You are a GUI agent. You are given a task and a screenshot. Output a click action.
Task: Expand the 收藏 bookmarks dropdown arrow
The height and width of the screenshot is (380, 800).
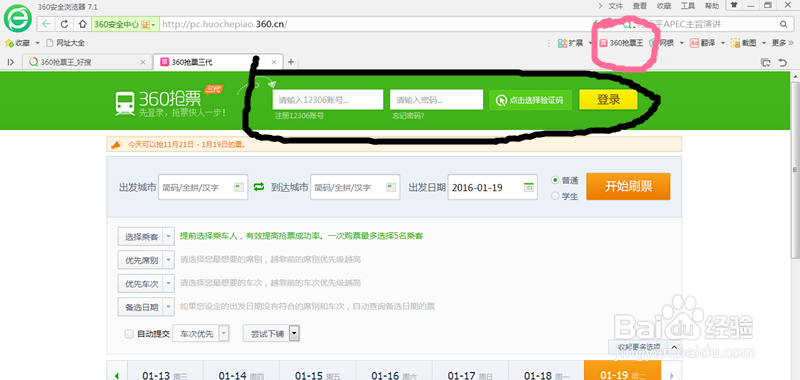point(37,43)
